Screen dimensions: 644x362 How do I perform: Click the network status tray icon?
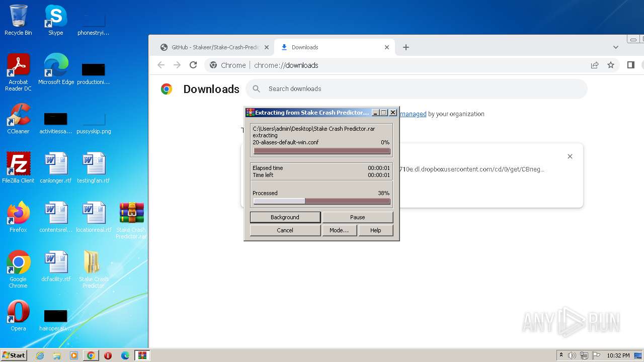[584, 355]
